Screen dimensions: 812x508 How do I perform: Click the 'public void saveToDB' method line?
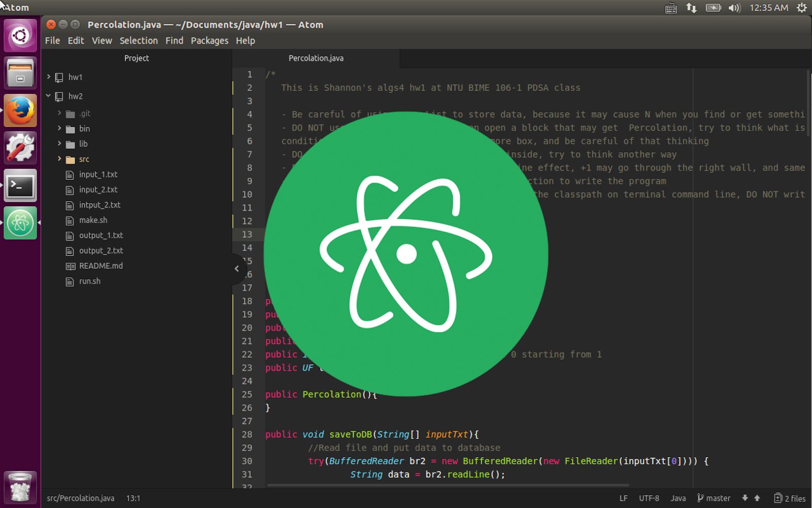(x=372, y=434)
